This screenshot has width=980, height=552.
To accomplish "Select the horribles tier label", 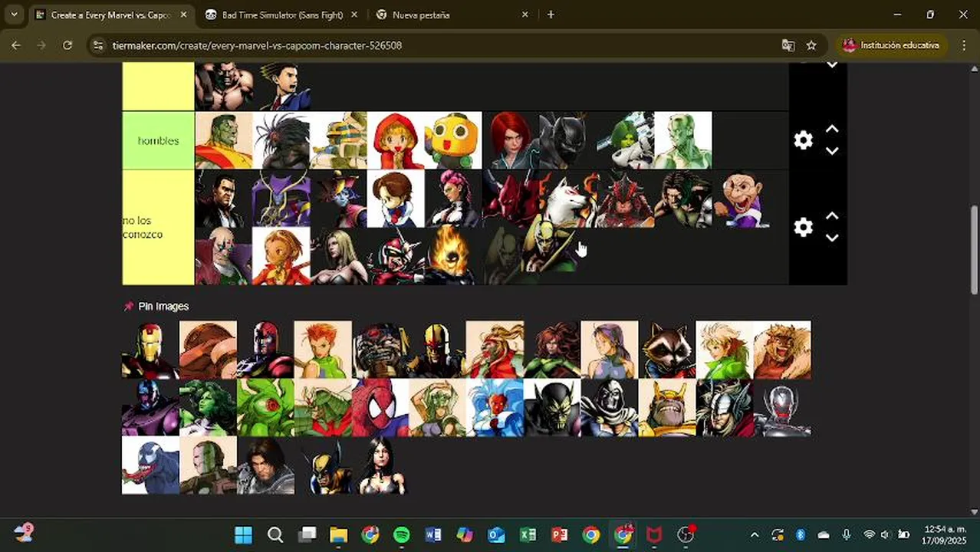I will coord(158,140).
